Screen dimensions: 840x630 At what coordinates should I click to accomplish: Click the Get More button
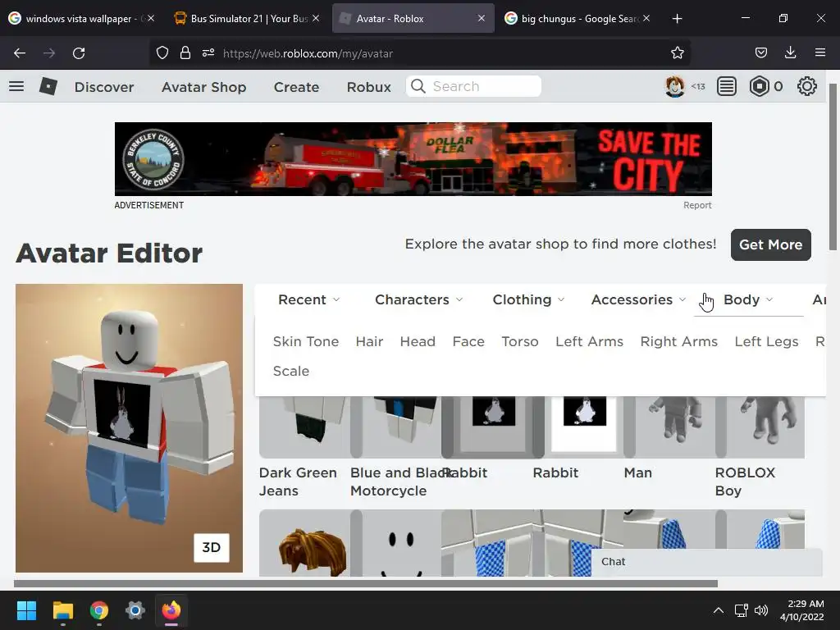(770, 244)
